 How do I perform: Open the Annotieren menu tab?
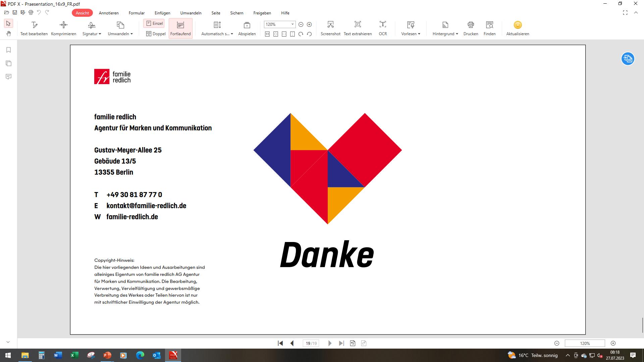click(x=109, y=13)
